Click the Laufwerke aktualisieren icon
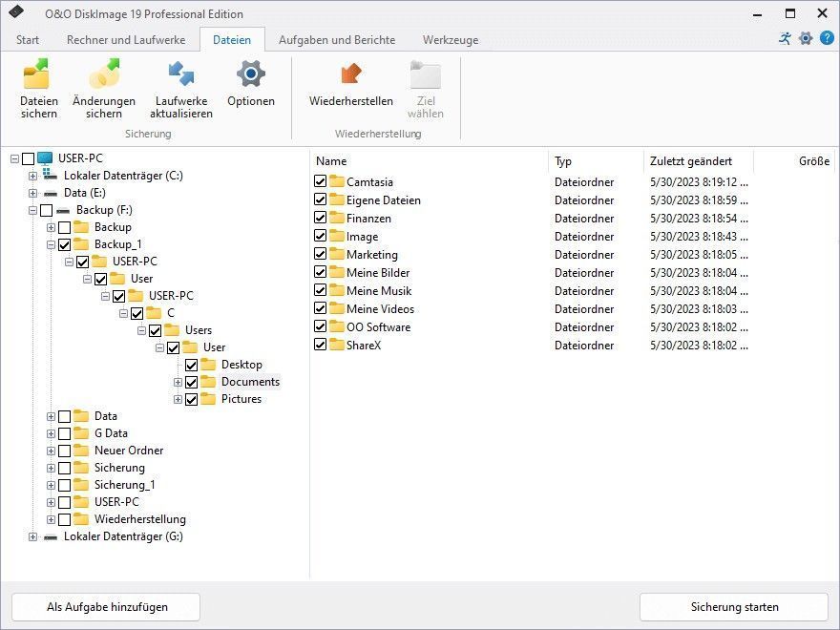This screenshot has width=840, height=630. (181, 73)
